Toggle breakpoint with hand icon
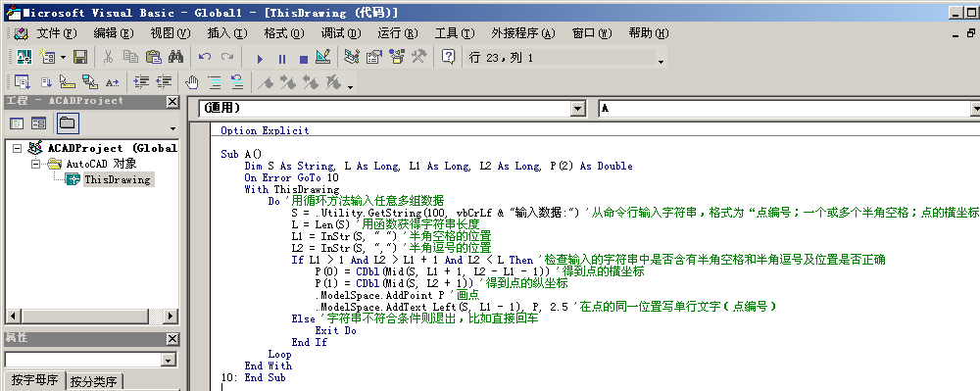Viewport: 980px width, 391px height. pyautogui.click(x=192, y=81)
